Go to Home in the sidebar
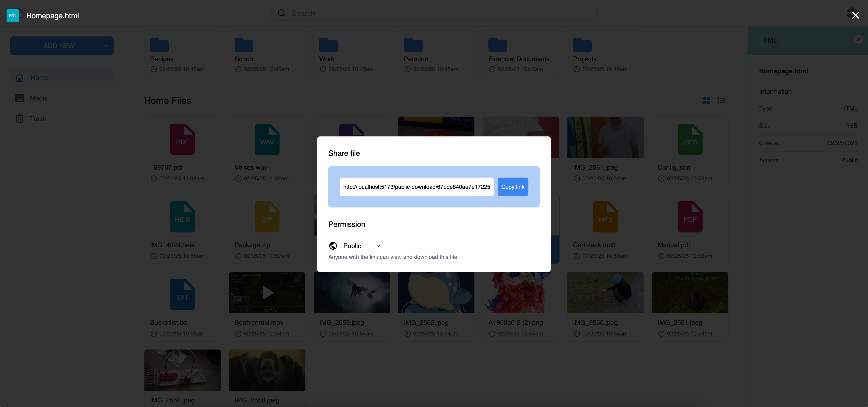This screenshot has height=407, width=868. (x=62, y=78)
